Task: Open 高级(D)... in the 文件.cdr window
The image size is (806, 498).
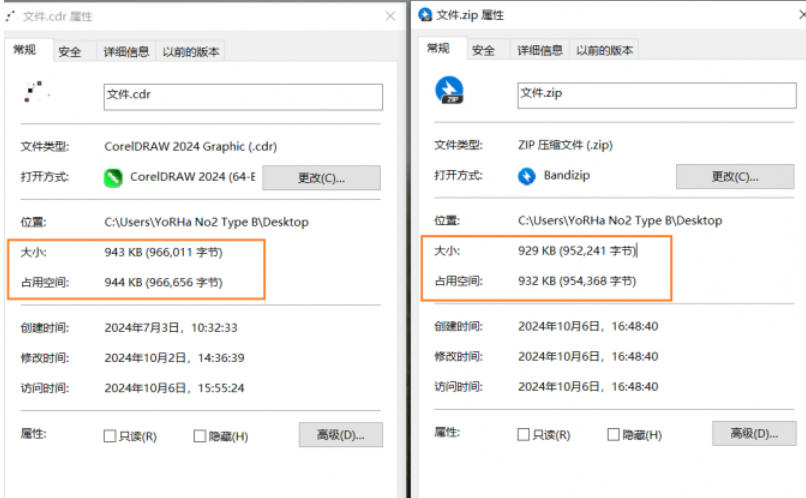Action: [341, 435]
